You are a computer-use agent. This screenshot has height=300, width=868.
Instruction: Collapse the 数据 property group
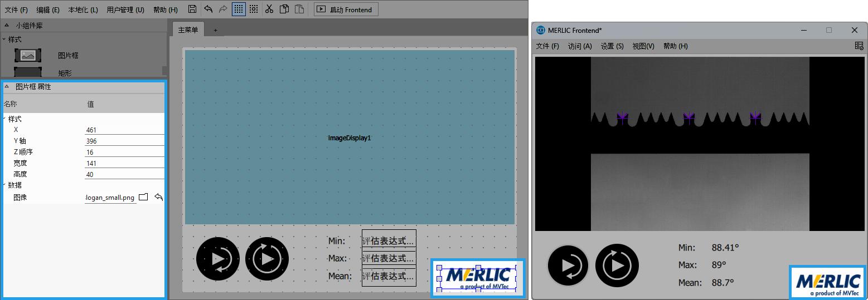[4, 185]
